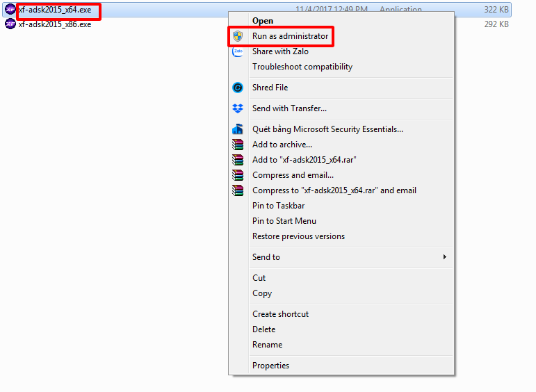Select Restore previous versions
This screenshot has height=392, width=536.
(298, 236)
